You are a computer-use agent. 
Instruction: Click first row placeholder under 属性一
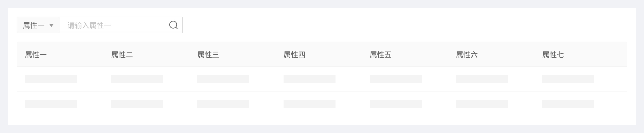point(51,79)
